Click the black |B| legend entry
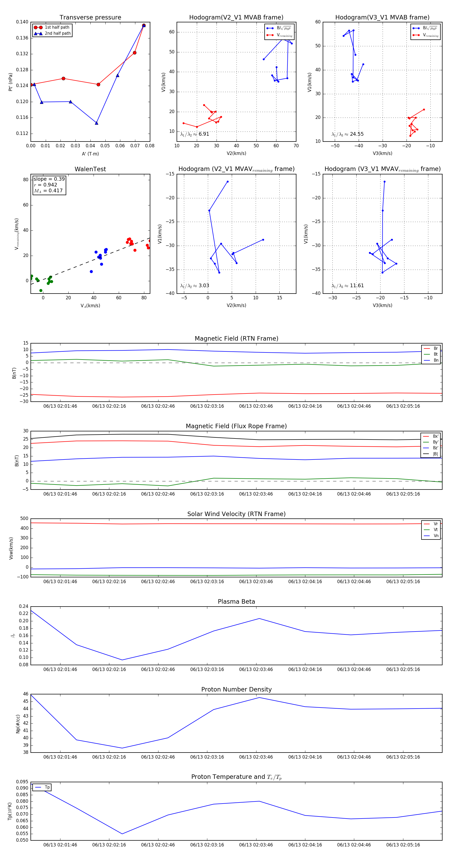Image resolution: width=473 pixels, height=868 pixels. (x=431, y=454)
